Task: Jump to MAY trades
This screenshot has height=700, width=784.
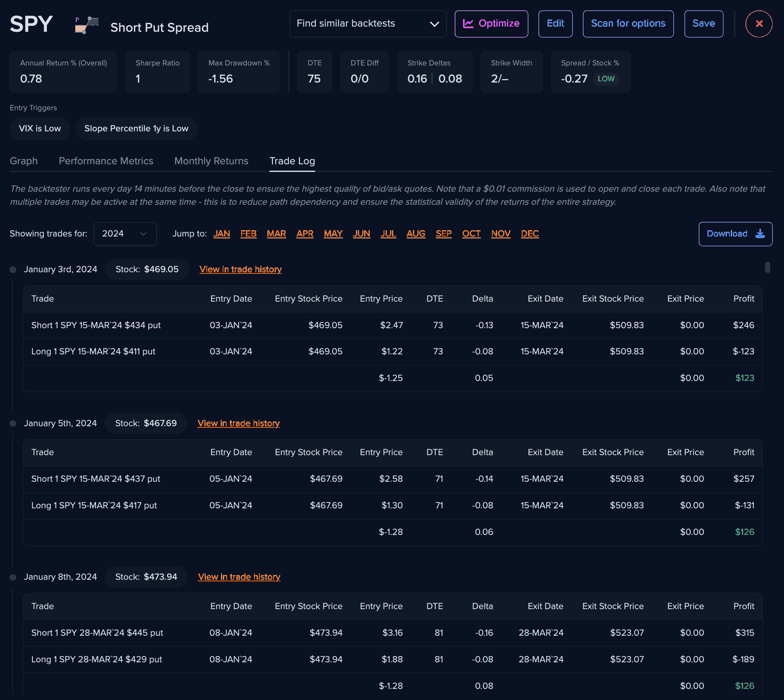Action: pos(333,234)
